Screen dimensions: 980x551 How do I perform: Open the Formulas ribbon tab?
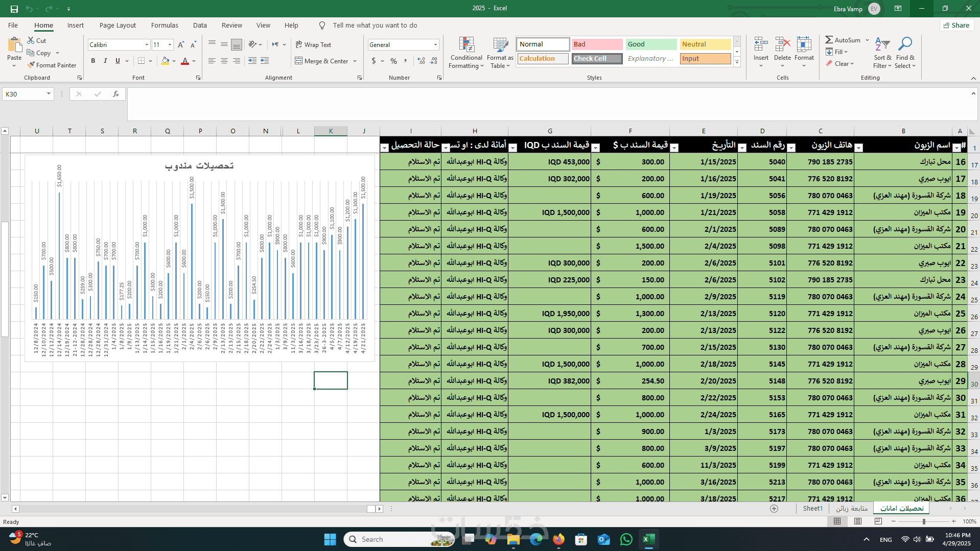pos(165,25)
